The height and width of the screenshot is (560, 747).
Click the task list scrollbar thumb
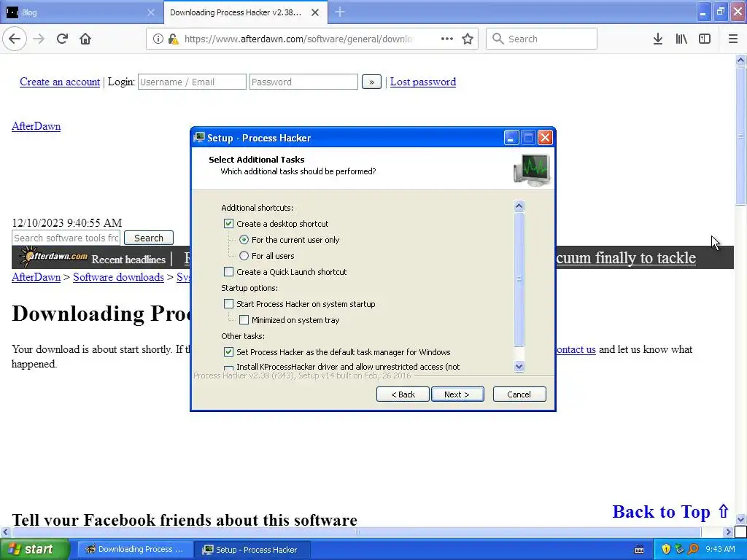point(519,279)
